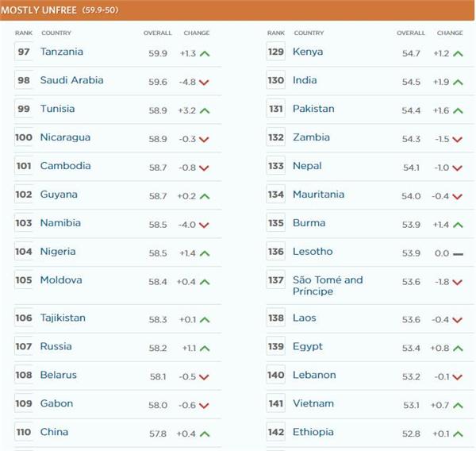Click the red down arrow beside Zambia
Screen dimensions: 476x451
pyautogui.click(x=457, y=140)
